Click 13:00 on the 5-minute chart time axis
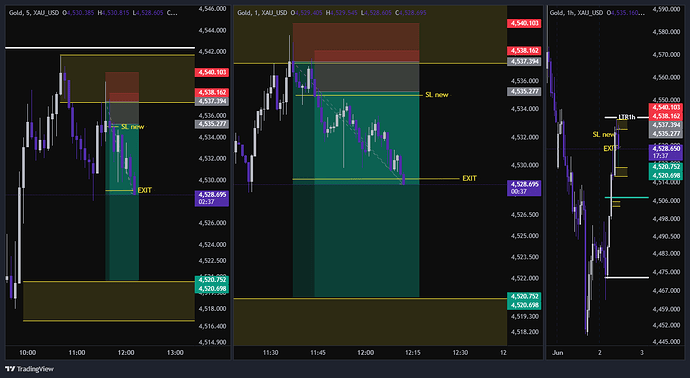690x378 pixels. click(x=175, y=352)
